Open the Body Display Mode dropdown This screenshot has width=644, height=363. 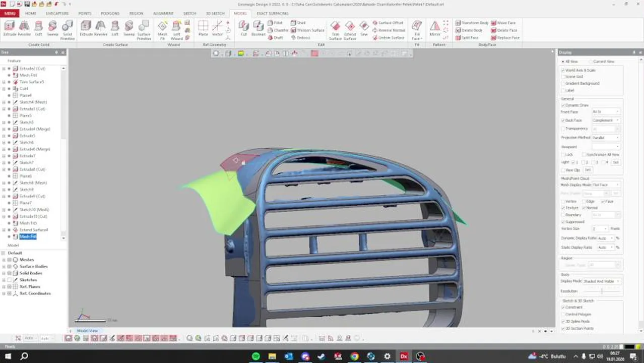coord(602,281)
